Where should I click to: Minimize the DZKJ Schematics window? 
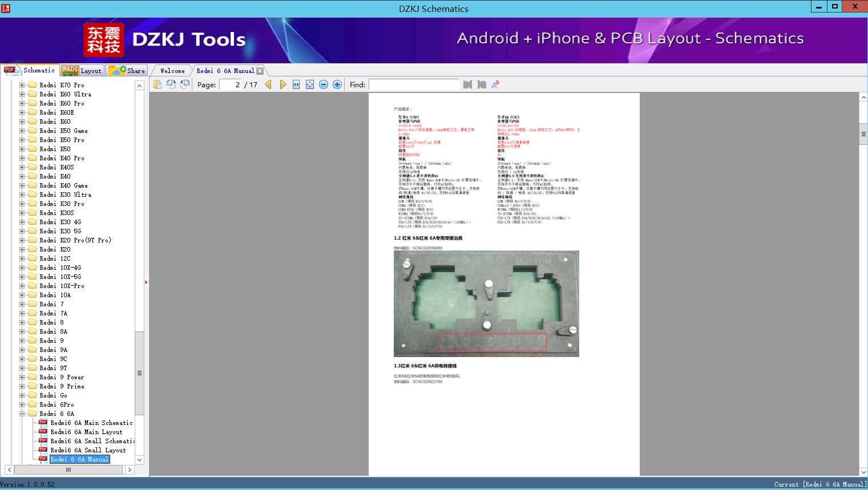pos(819,7)
